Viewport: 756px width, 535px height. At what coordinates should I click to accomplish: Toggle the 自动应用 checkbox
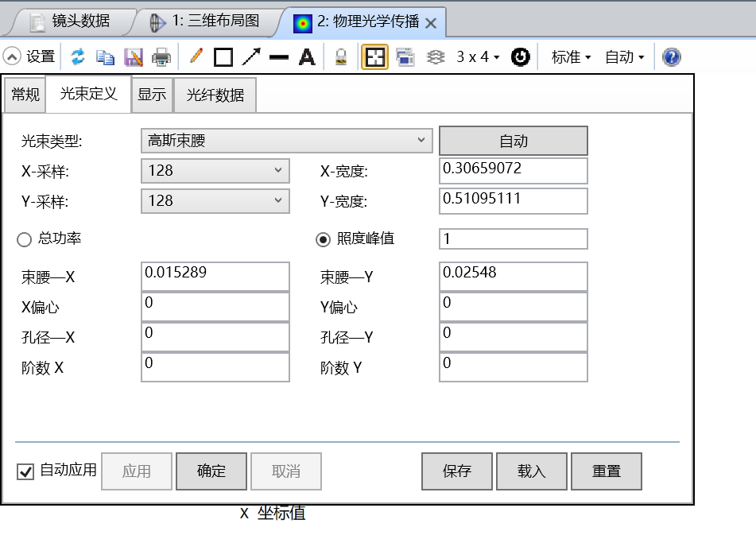[25, 471]
